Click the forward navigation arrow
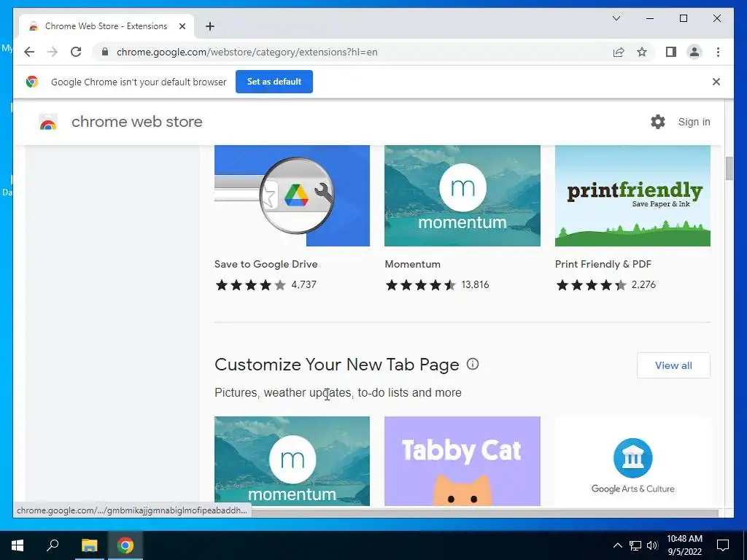Screen dimensions: 747x560 coord(53,52)
